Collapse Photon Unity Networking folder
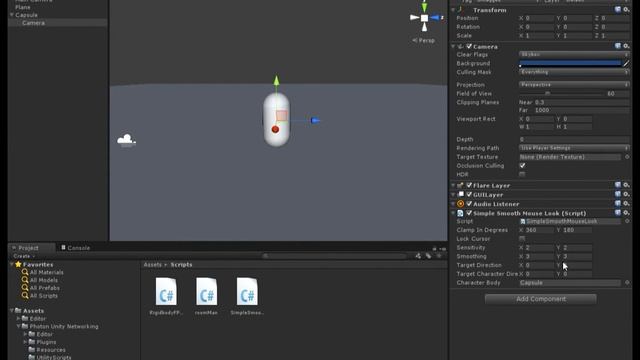The image size is (640, 360). 18,327
